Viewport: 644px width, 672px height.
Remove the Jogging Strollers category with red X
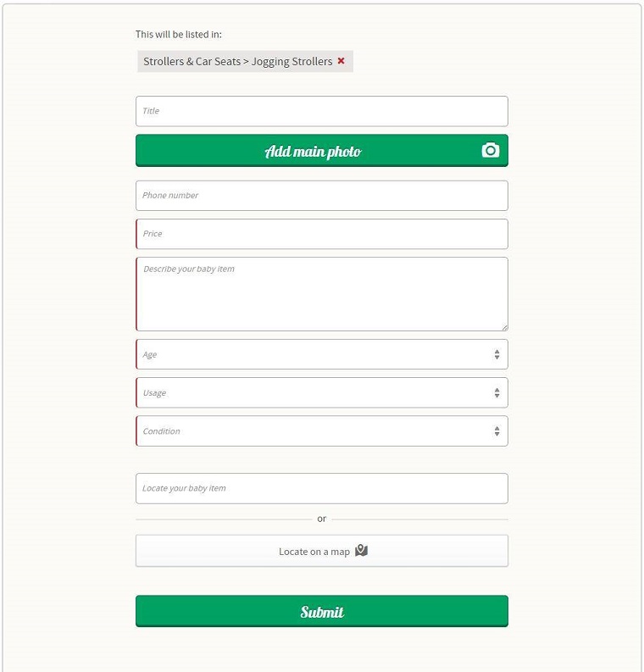(x=341, y=61)
